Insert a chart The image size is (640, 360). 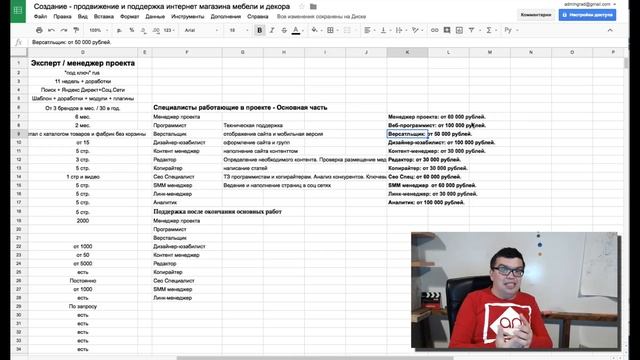459,30
